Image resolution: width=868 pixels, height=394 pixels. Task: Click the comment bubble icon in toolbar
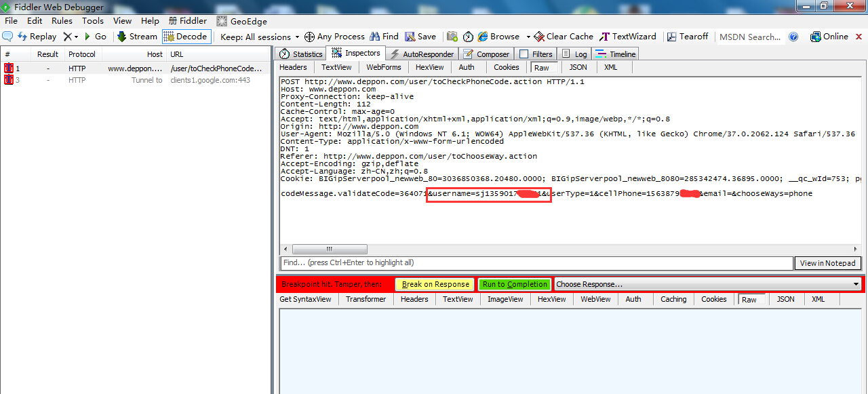(x=7, y=37)
